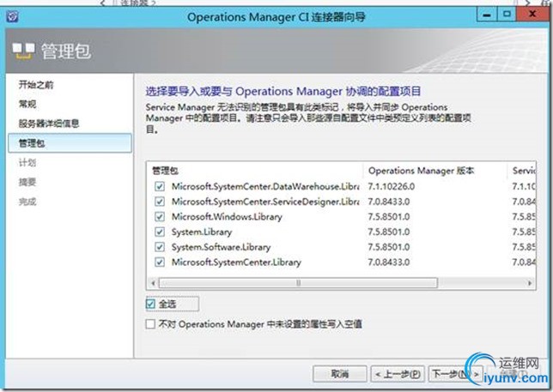Toggle the 全选 select-all checkbox
Image resolution: width=553 pixels, height=392 pixels.
[152, 304]
